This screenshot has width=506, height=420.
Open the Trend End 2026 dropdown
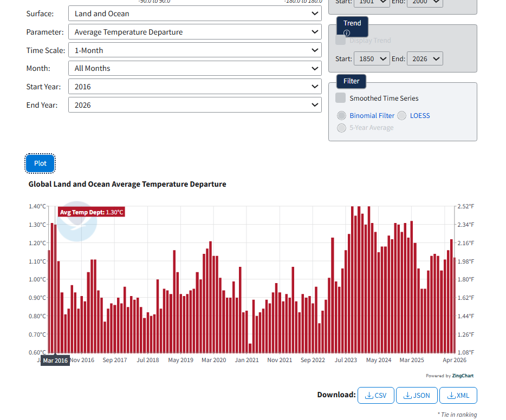(x=425, y=58)
